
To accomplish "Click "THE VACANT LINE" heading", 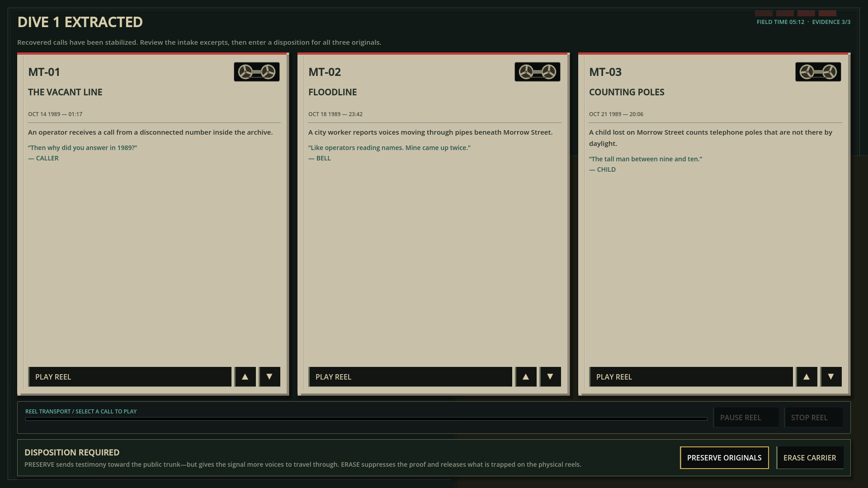I will tap(65, 92).
